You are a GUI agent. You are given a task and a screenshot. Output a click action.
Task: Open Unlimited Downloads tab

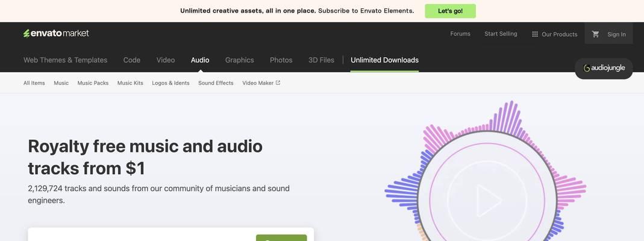pos(384,60)
